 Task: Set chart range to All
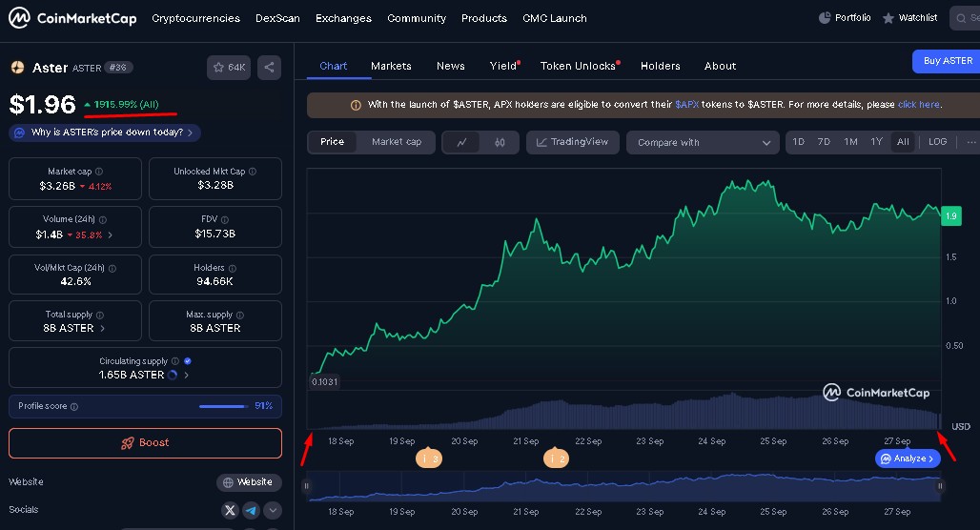[x=903, y=142]
